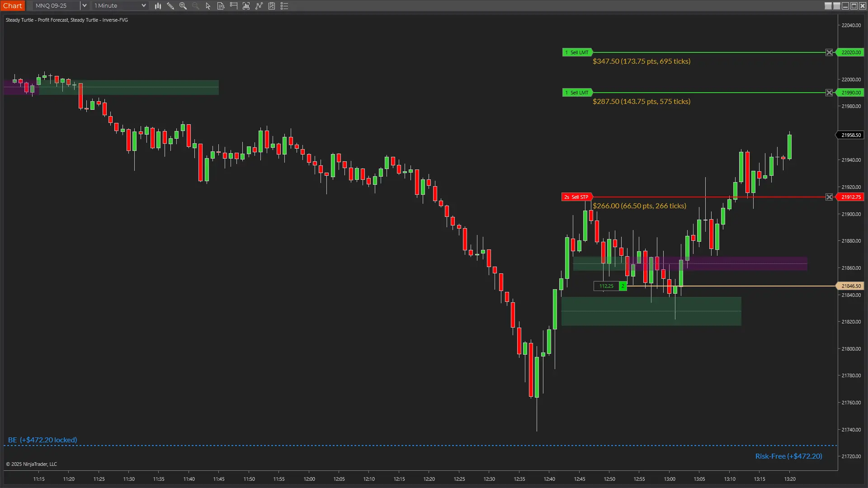Click the 13:20 time axis label

coord(790,479)
